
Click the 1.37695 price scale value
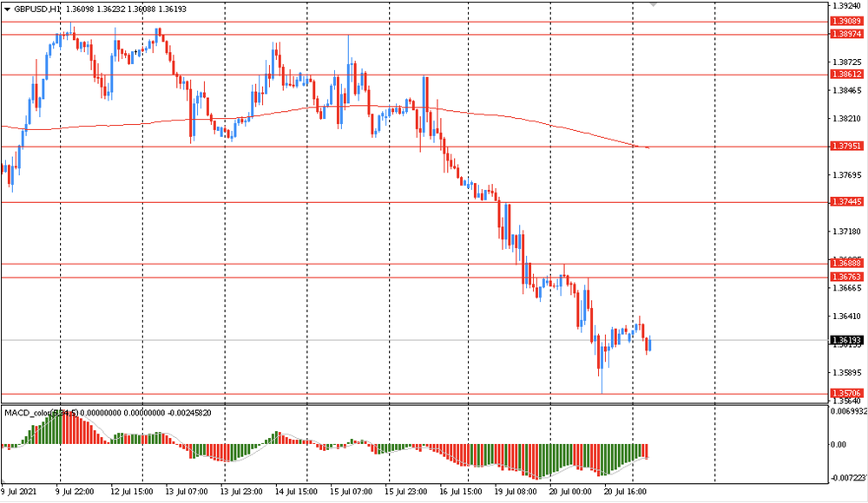[x=847, y=175]
